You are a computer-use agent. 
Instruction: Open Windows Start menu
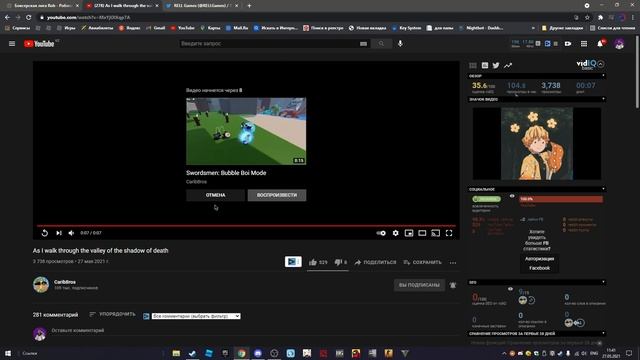tap(7, 353)
